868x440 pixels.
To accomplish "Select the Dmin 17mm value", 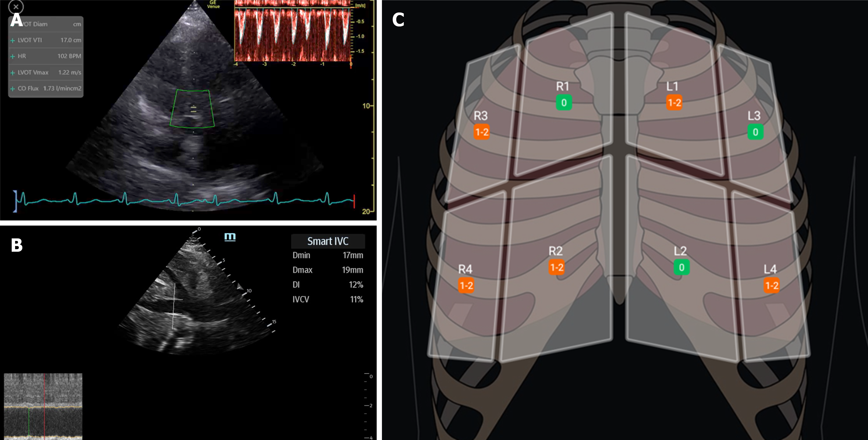I will [x=353, y=255].
